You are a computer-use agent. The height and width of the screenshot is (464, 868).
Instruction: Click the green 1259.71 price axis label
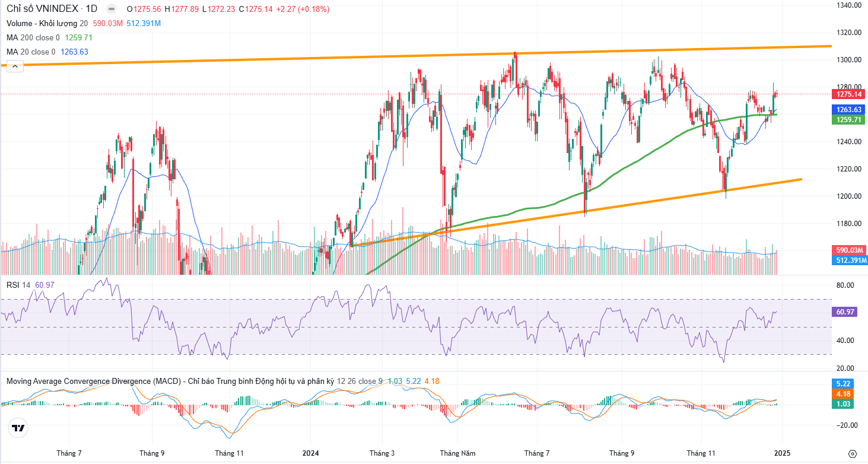[850, 120]
